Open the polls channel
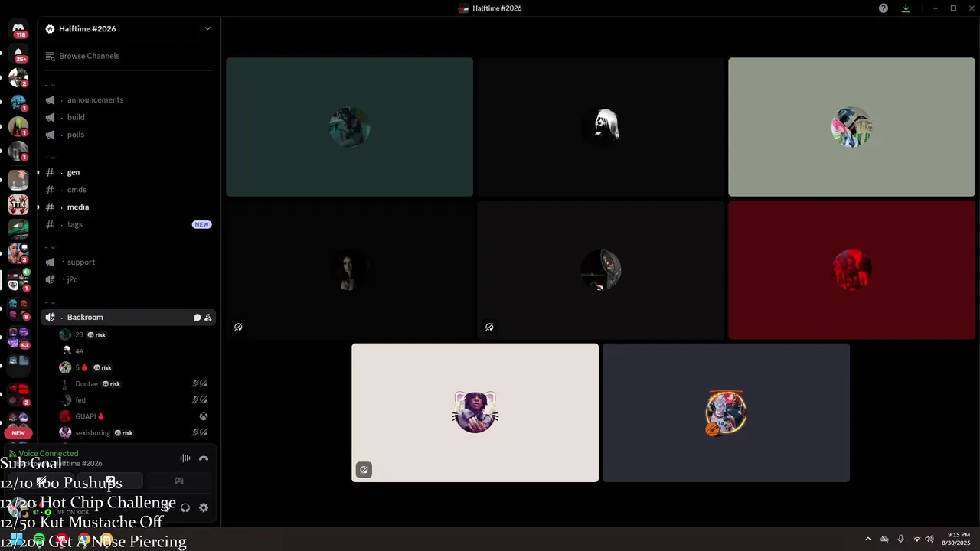This screenshot has width=980, height=551. [129, 135]
